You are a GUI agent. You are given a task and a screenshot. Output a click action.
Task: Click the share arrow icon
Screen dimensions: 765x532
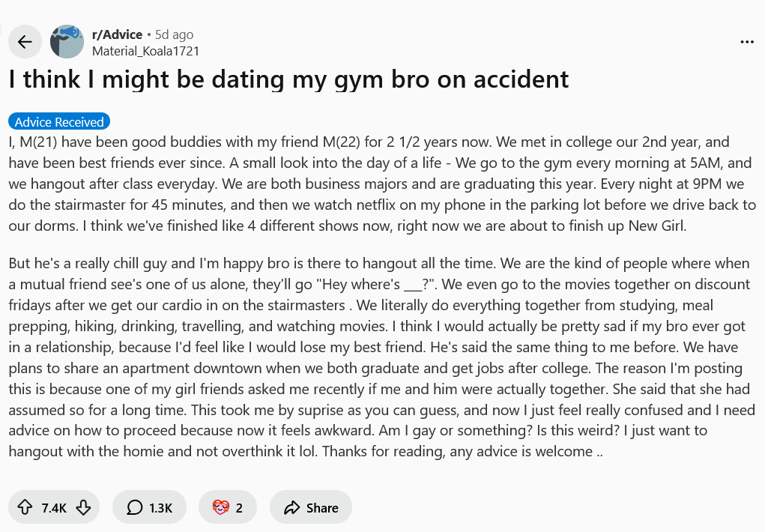pyautogui.click(x=291, y=507)
